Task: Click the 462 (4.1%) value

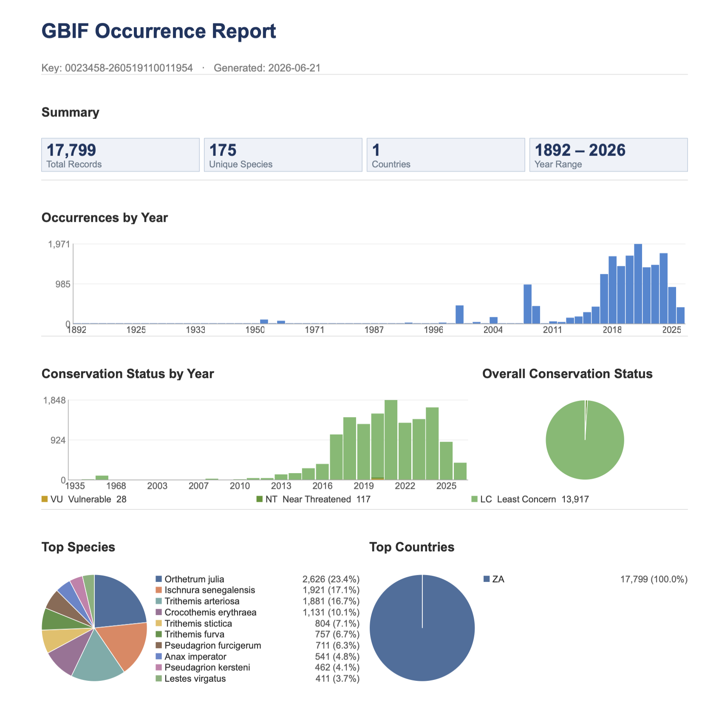Action: [337, 668]
